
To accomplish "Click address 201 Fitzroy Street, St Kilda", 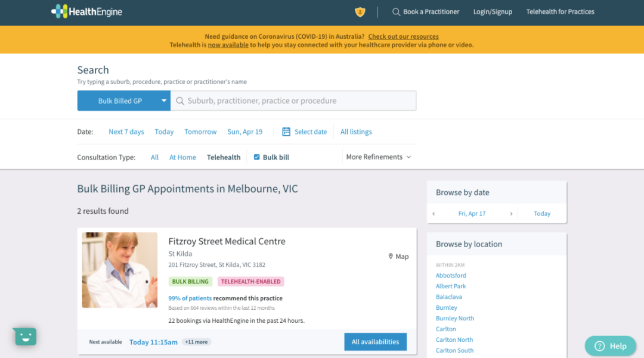I will coord(217,265).
